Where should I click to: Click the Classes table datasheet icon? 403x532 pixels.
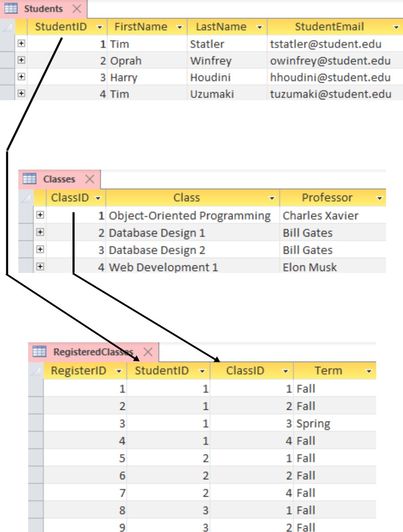[x=30, y=179]
